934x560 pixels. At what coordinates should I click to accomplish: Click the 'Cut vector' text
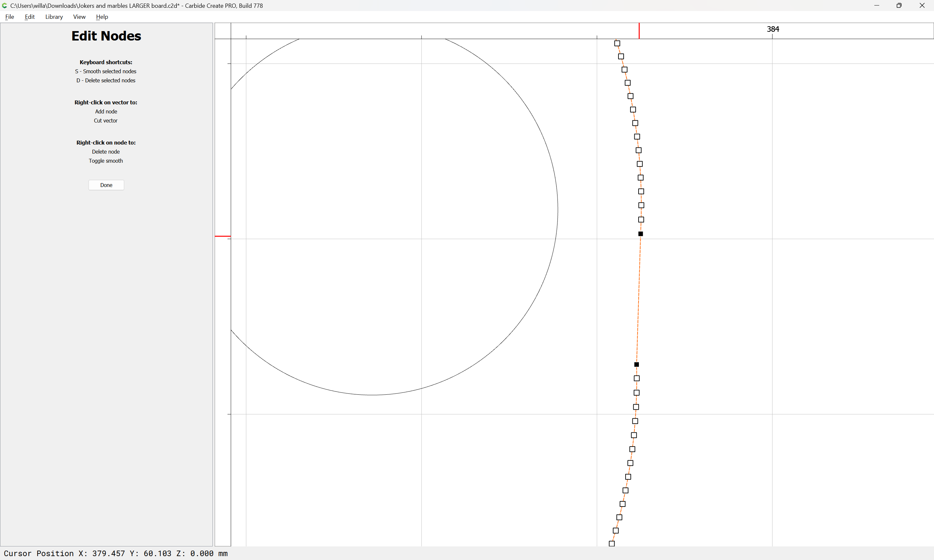pyautogui.click(x=106, y=120)
